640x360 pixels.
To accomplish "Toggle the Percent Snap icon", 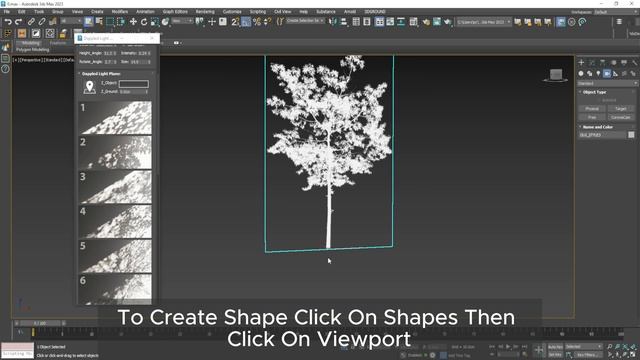I will tap(257, 22).
